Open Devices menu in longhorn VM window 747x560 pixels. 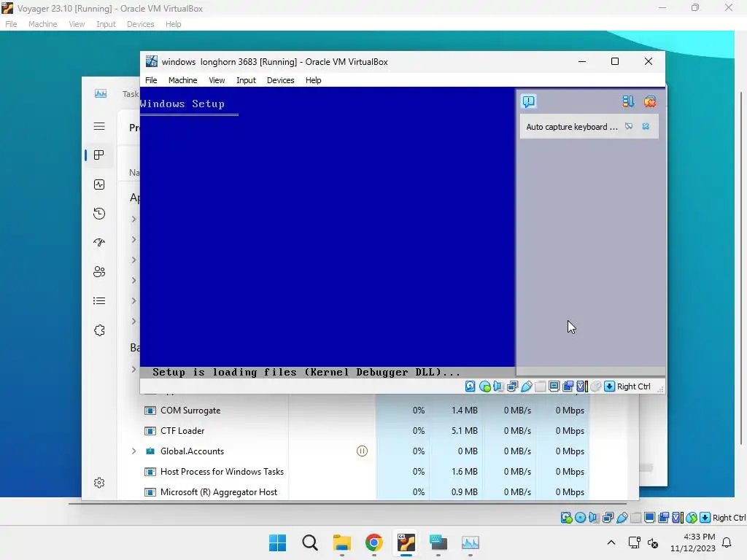[281, 80]
